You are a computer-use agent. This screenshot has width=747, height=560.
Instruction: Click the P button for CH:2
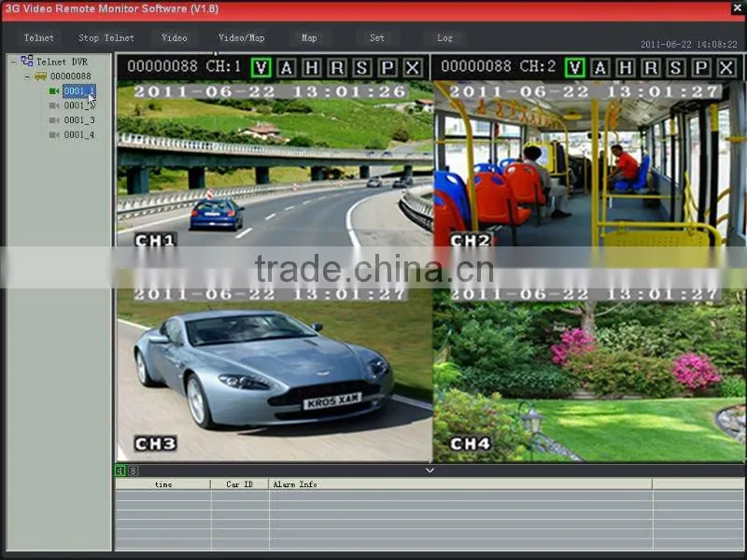[x=701, y=67]
